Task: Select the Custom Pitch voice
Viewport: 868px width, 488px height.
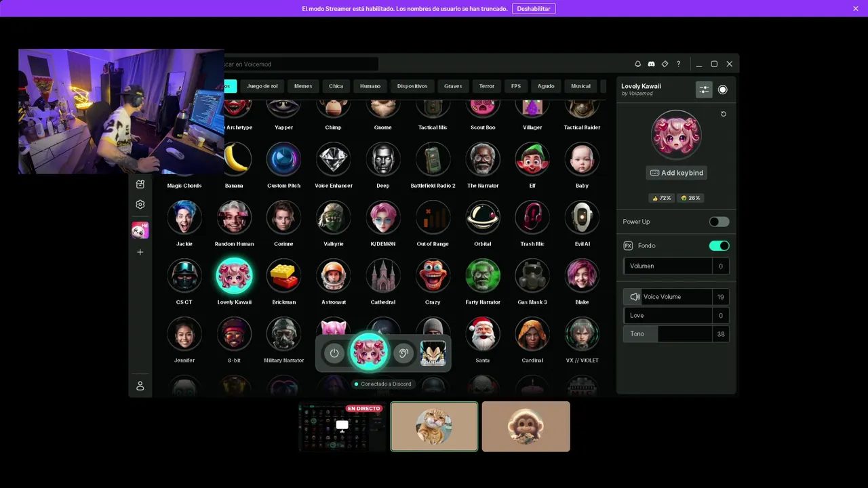Action: [x=283, y=159]
